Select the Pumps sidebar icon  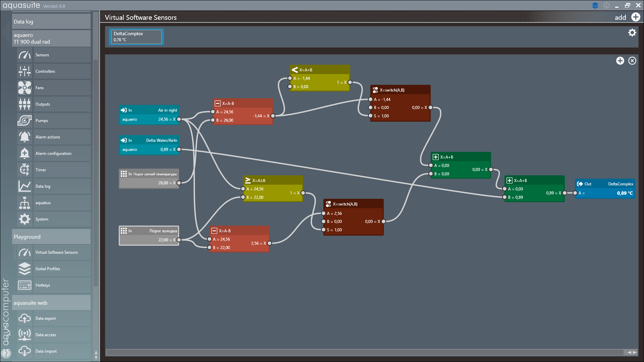click(24, 121)
